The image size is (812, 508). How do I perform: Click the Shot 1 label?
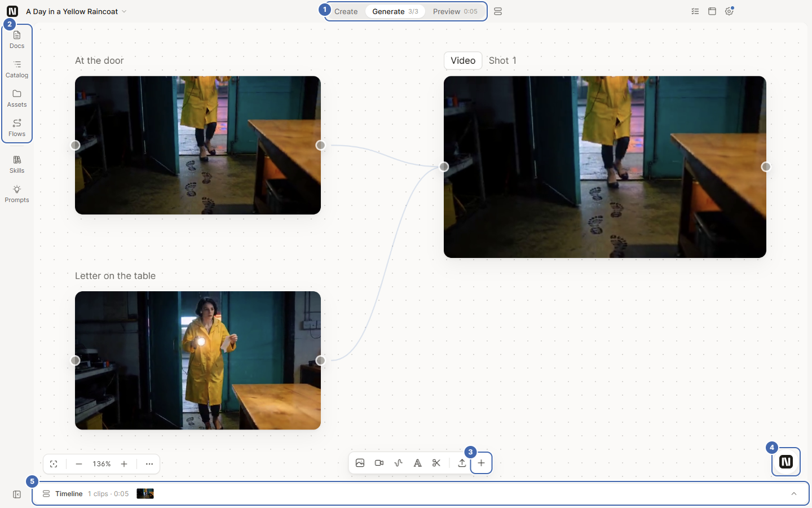tap(502, 60)
